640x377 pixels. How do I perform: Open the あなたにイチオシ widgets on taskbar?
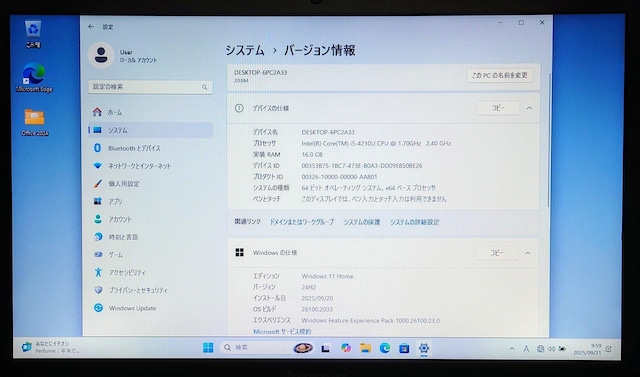pos(51,347)
